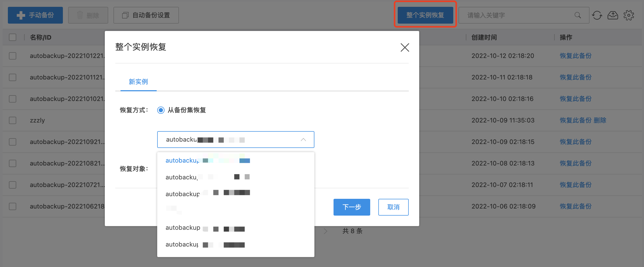Open 自动备份设置 settings
This screenshot has height=267, width=644.
[146, 15]
